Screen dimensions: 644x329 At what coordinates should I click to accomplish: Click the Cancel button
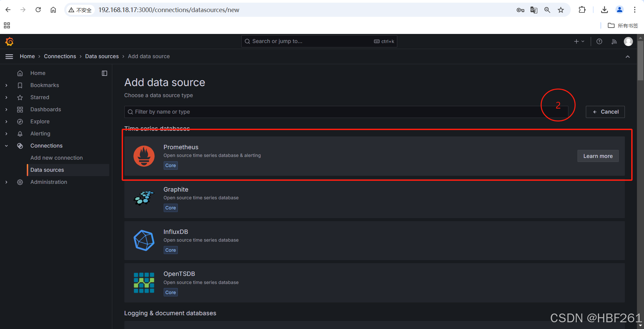pyautogui.click(x=605, y=112)
